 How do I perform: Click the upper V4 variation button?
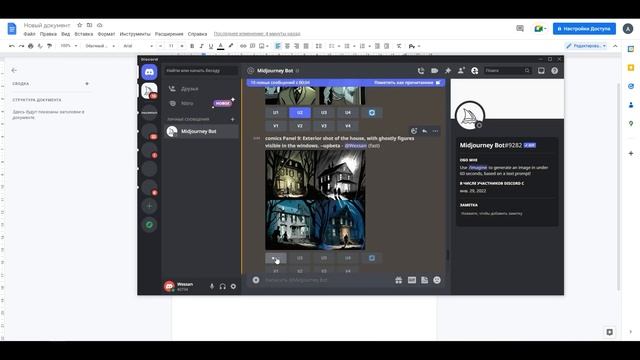tap(348, 126)
